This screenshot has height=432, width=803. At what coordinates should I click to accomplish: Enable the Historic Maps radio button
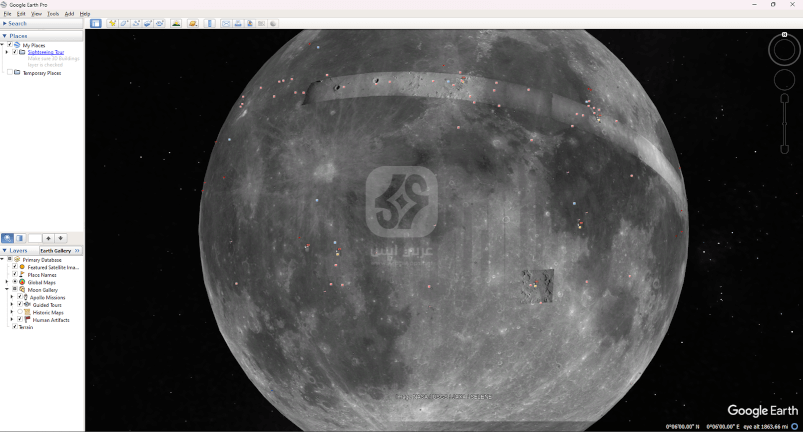click(x=20, y=312)
